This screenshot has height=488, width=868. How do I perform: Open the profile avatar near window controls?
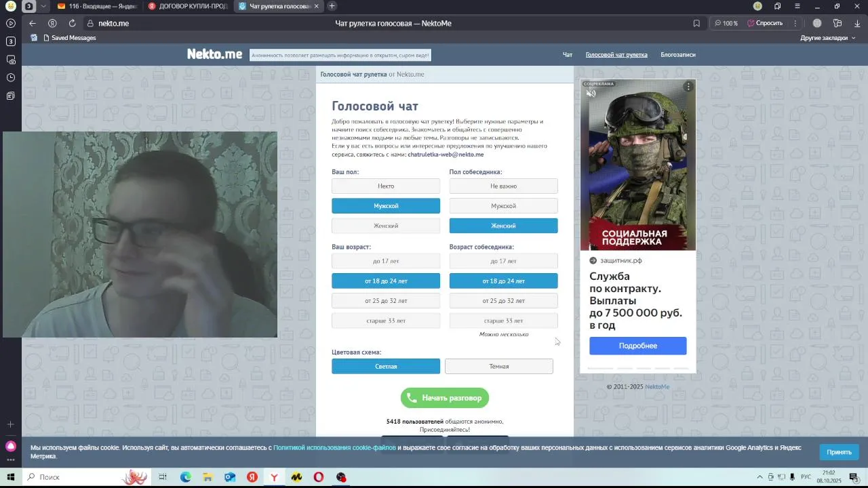click(757, 6)
